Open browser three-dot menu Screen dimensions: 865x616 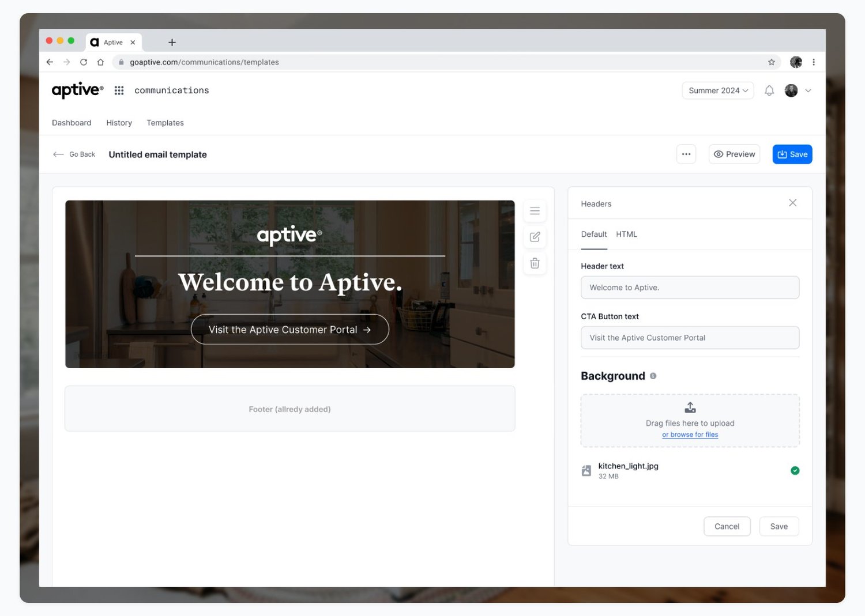(814, 62)
